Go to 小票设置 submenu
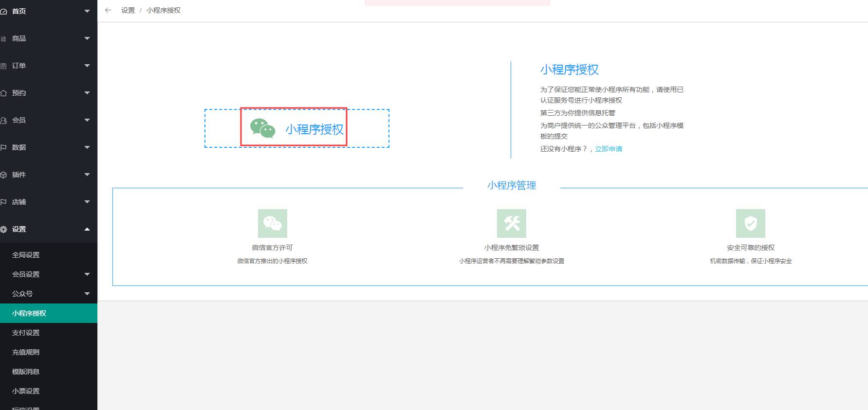Image resolution: width=868 pixels, height=410 pixels. pyautogui.click(x=49, y=391)
